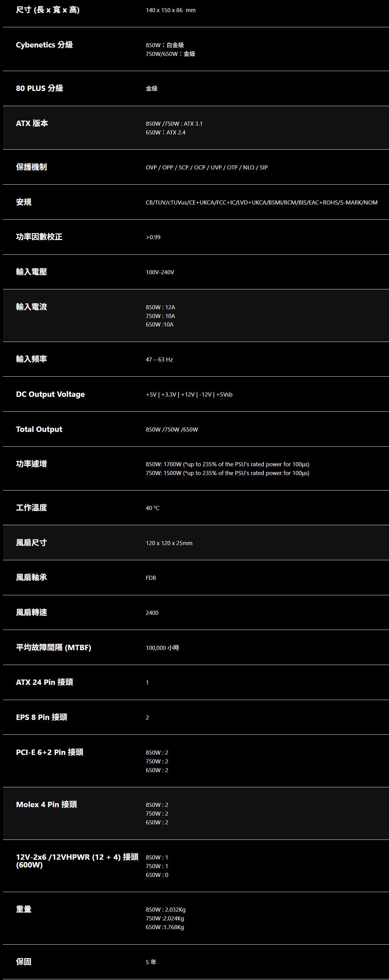The width and height of the screenshot is (389, 980).
Task: Click the ATX 版本 row heading
Action: (32, 123)
